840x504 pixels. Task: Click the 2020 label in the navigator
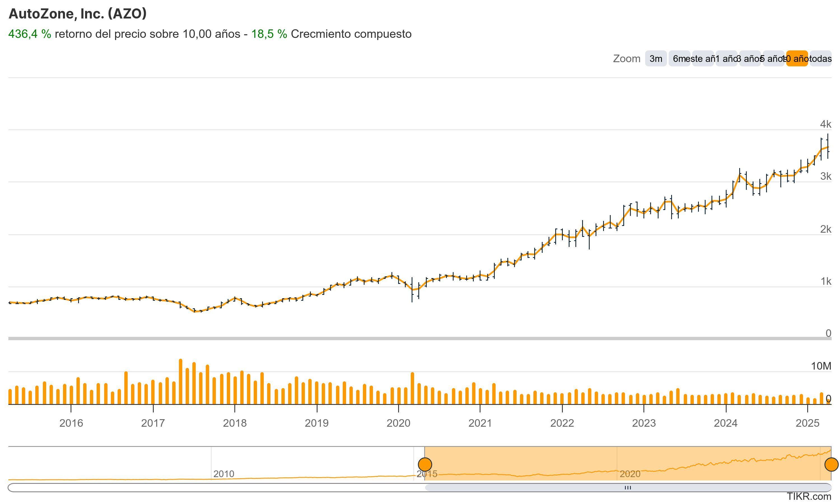coord(630,474)
